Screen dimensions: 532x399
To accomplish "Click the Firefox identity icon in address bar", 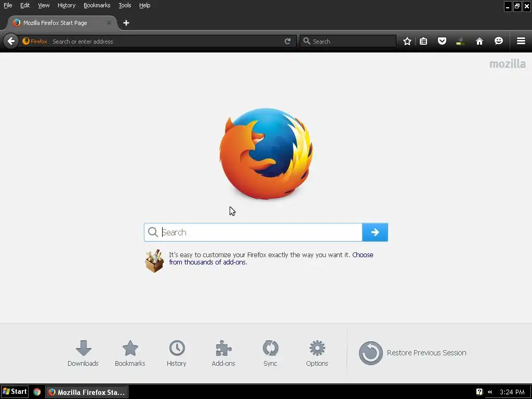I will tap(35, 42).
